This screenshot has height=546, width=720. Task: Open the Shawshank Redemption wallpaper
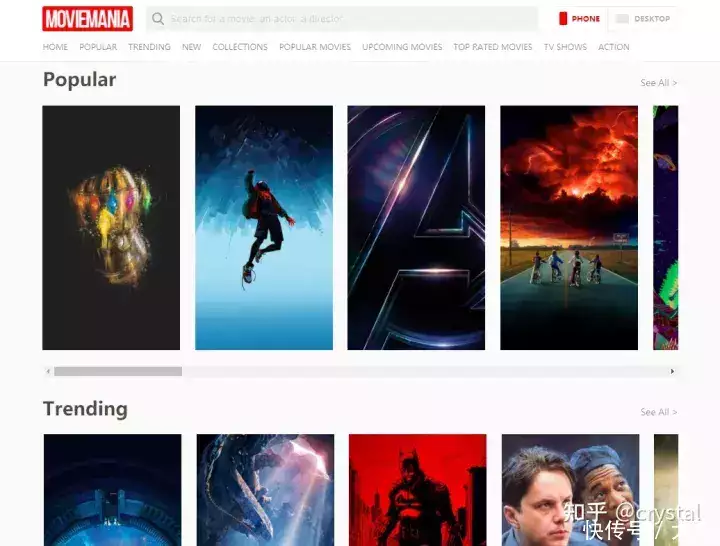coord(570,490)
